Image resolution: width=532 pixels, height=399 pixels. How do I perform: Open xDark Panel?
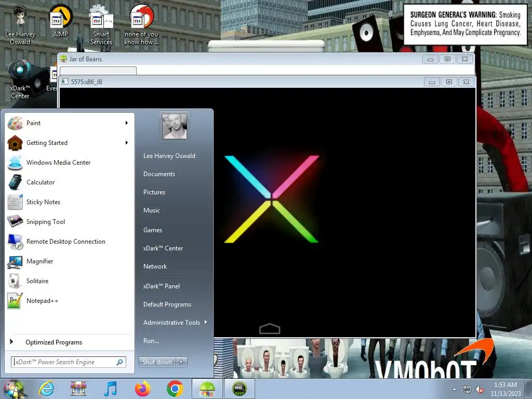[162, 286]
